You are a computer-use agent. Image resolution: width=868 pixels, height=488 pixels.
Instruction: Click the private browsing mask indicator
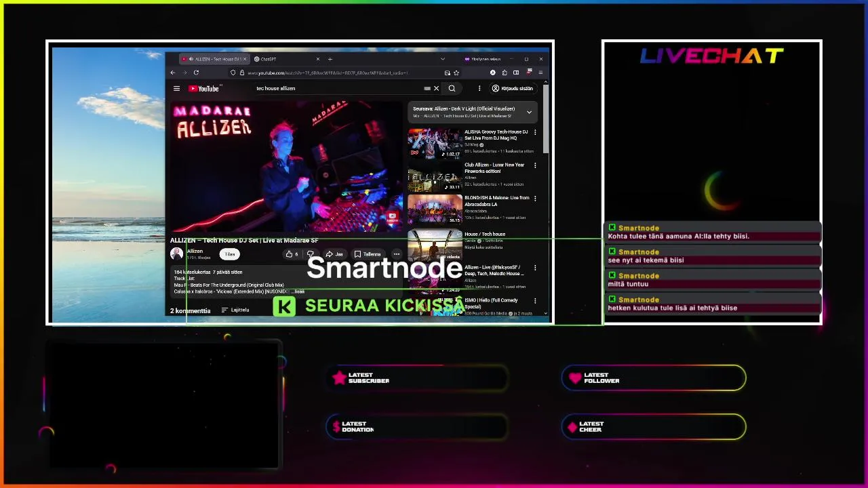tap(482, 59)
